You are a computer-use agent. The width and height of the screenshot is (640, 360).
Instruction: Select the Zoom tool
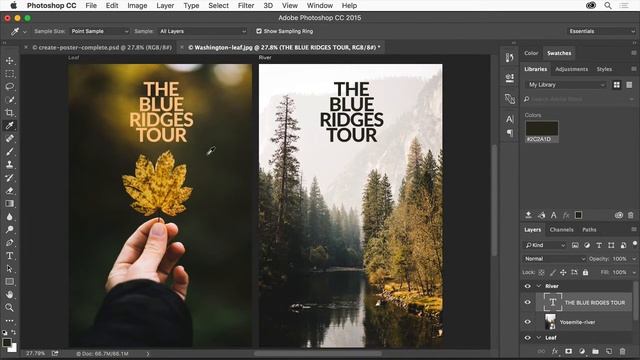(x=9, y=307)
